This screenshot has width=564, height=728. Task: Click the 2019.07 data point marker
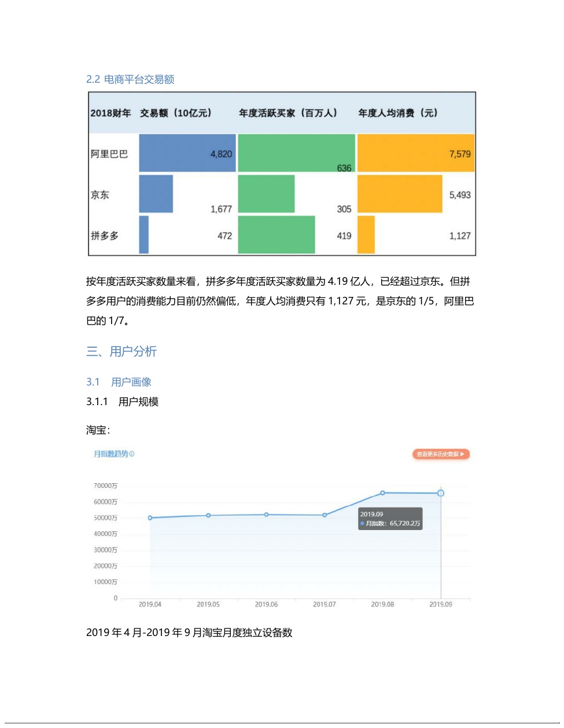[x=325, y=515]
